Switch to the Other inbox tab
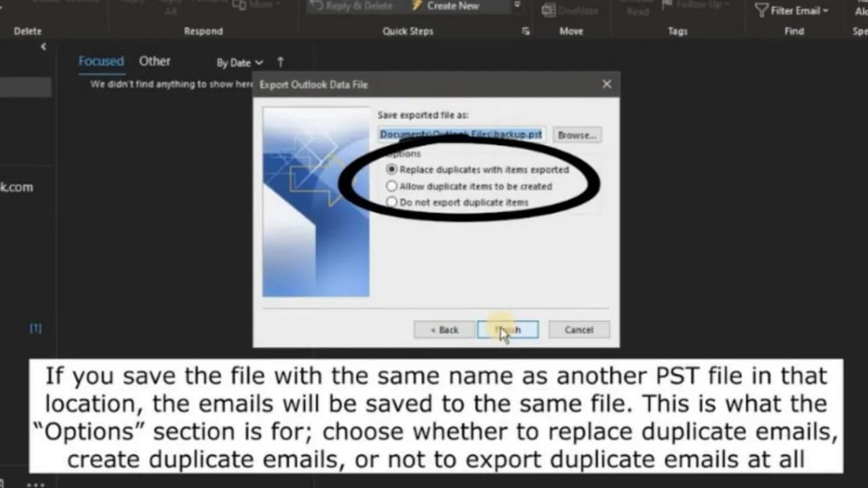Viewport: 868px width, 488px height. click(155, 61)
